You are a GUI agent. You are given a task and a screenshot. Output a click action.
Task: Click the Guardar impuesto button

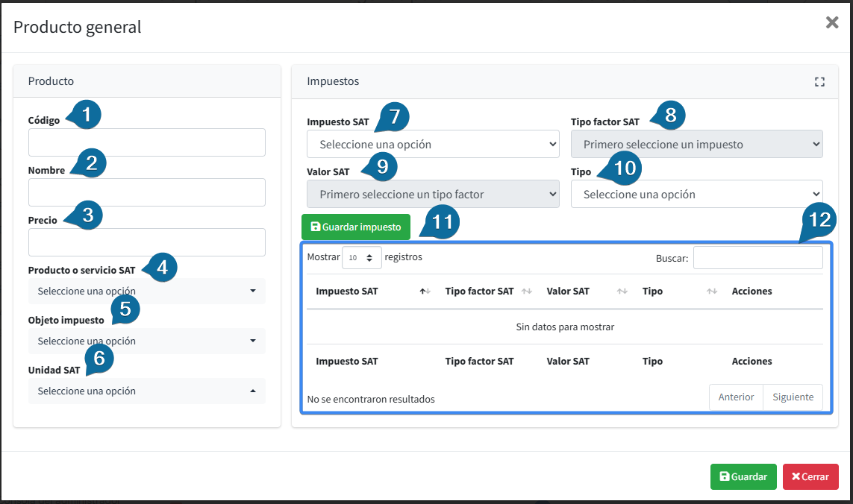point(356,227)
